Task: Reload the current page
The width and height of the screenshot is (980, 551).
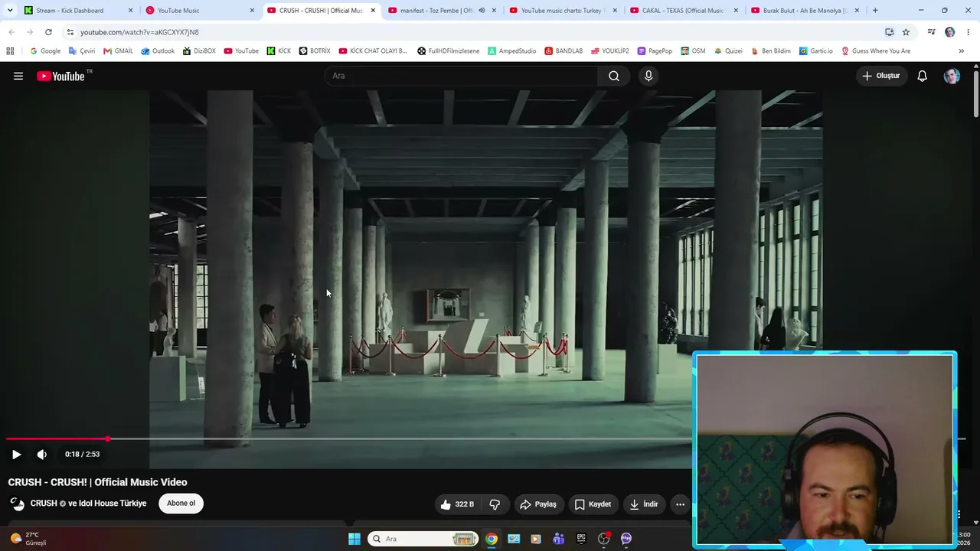Action: tap(48, 32)
